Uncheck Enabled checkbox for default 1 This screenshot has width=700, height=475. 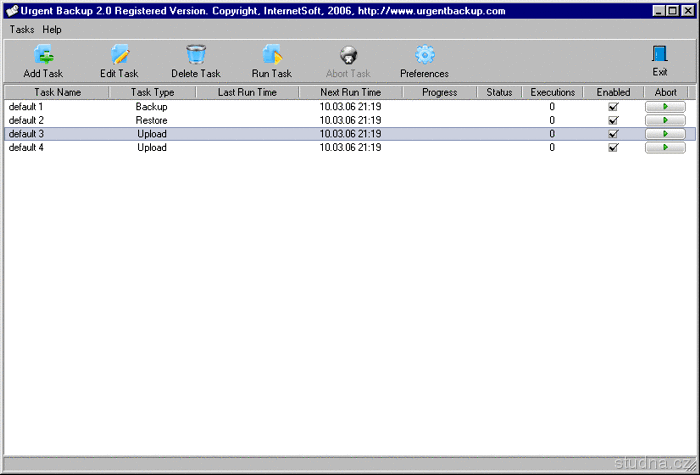pos(613,106)
